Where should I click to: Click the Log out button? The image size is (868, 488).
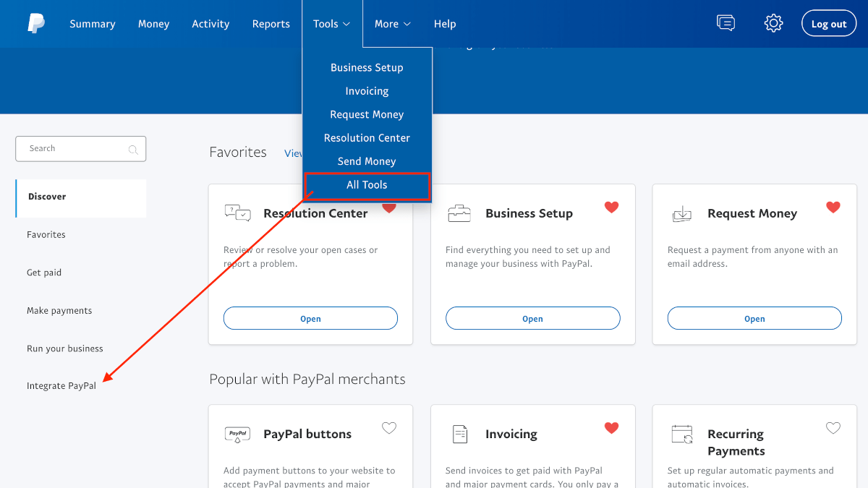click(x=829, y=24)
